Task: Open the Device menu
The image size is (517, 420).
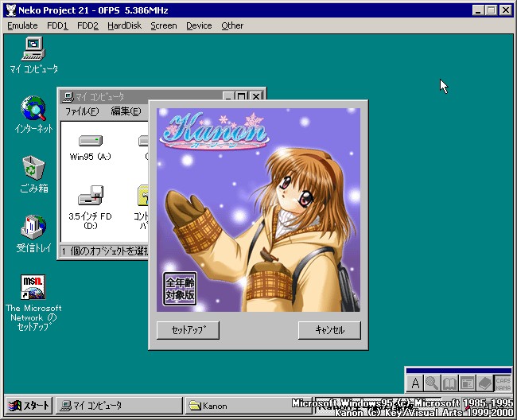Action: (199, 25)
